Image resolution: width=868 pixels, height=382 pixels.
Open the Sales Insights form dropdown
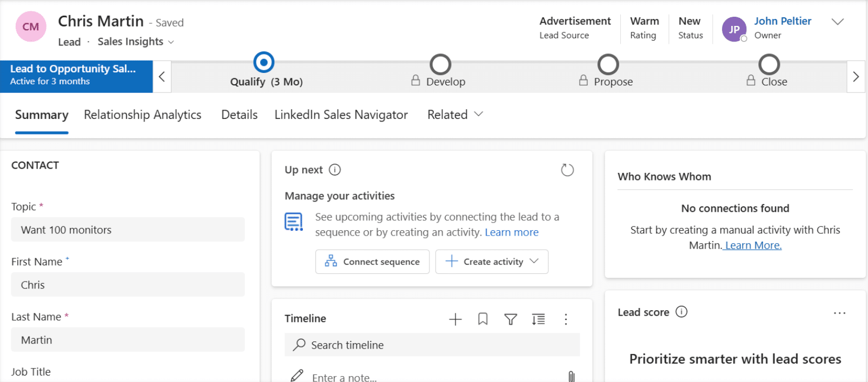coord(135,42)
